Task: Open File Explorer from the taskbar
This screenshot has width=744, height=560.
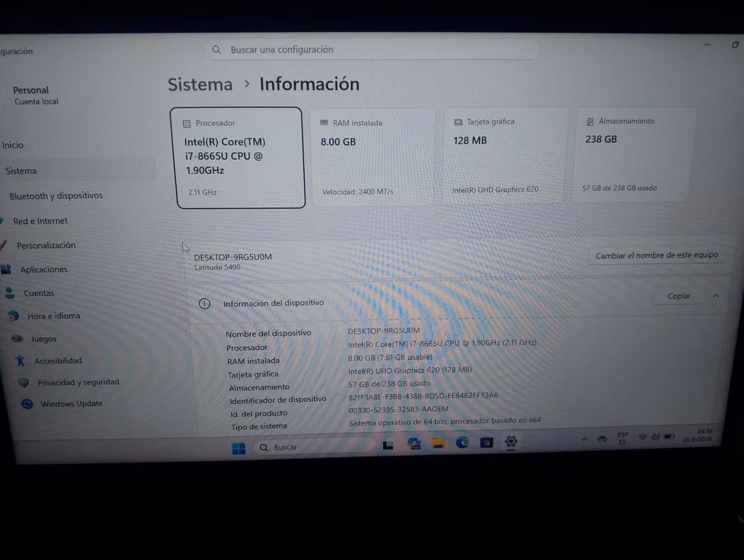Action: tap(438, 443)
